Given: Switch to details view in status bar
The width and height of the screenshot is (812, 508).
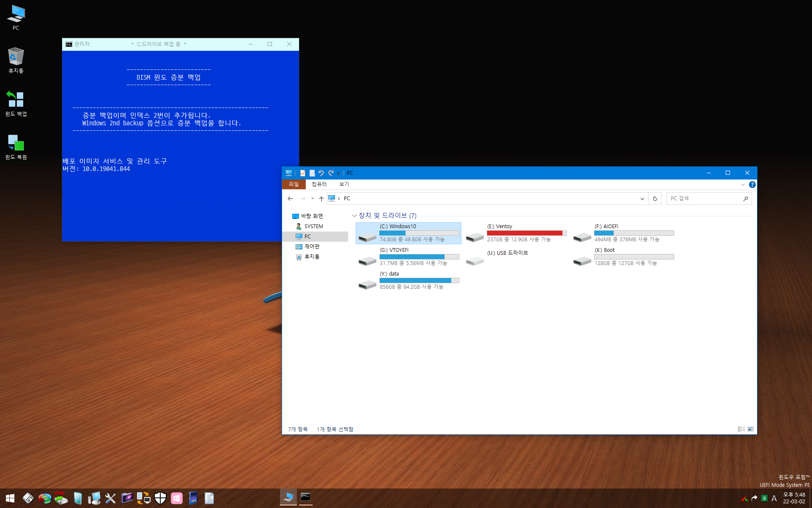Looking at the screenshot, I should pyautogui.click(x=741, y=429).
